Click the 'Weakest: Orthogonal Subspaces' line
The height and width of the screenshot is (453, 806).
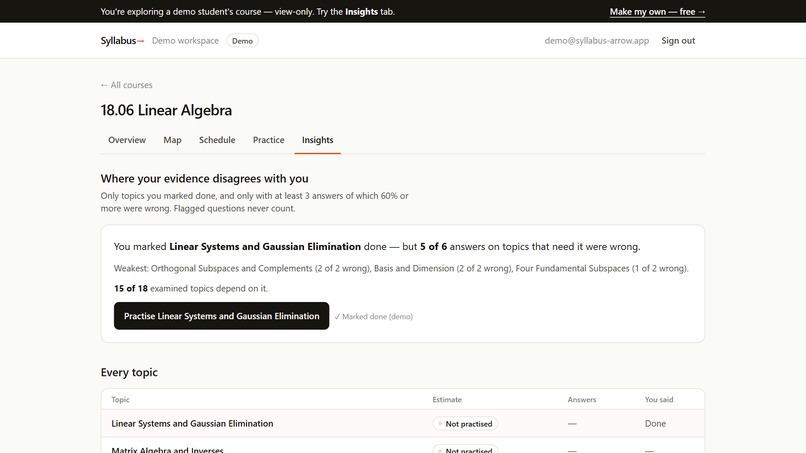401,268
